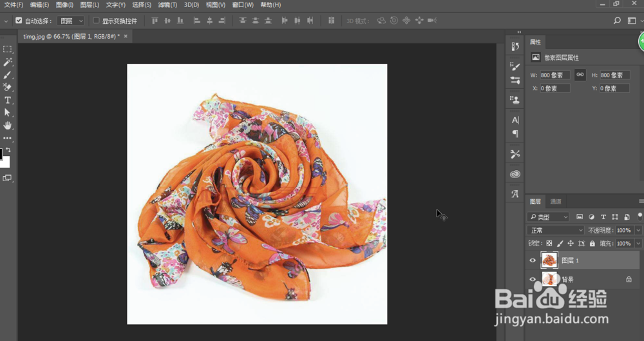
Task: Click the auto-align layers icon
Action: coord(331,21)
